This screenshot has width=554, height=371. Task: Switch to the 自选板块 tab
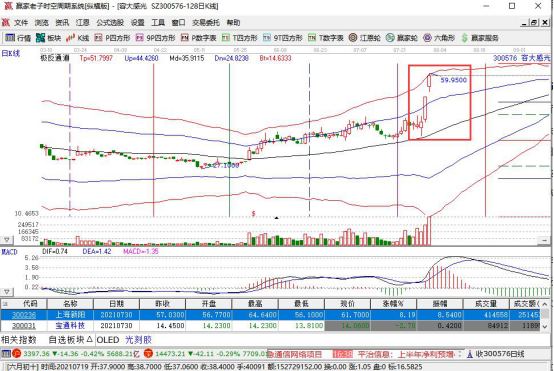point(70,340)
